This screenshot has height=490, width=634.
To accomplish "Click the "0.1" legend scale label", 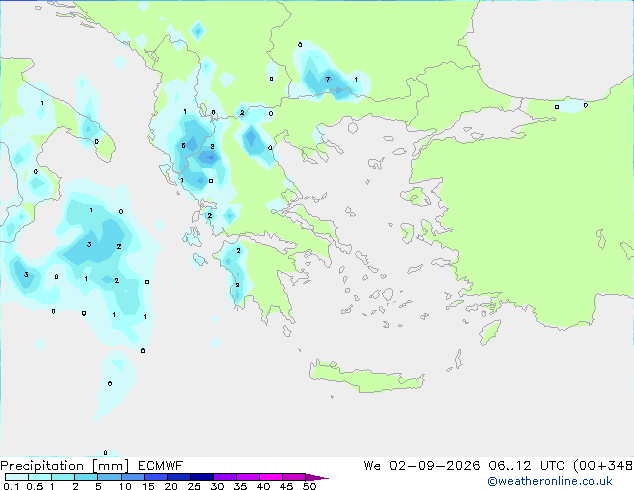I will pyautogui.click(x=11, y=486).
